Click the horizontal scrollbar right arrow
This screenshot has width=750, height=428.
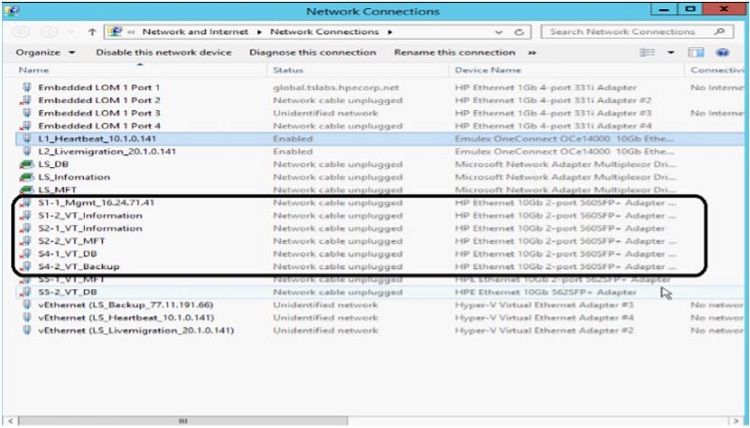(737, 421)
